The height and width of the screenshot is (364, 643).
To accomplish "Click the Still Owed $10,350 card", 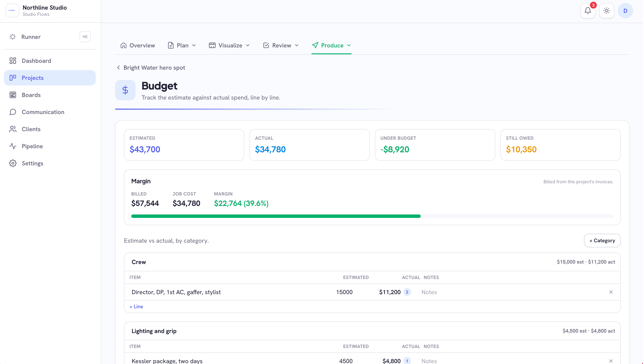I will pyautogui.click(x=560, y=145).
